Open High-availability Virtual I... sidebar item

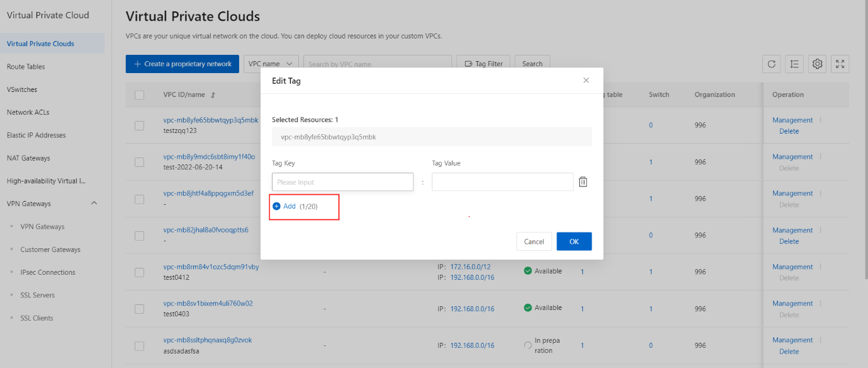click(46, 181)
